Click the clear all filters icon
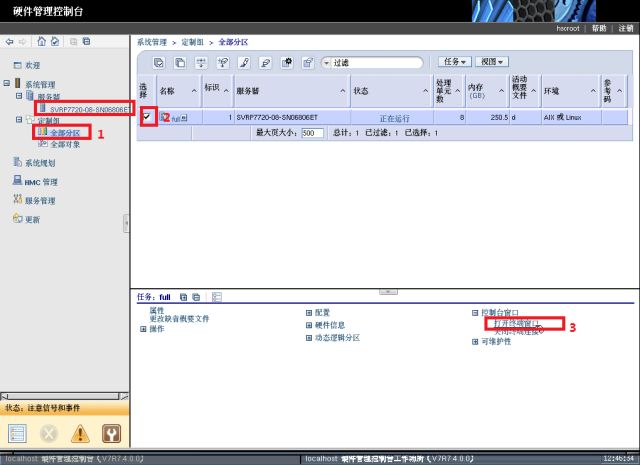This screenshot has width=640, height=465. (x=223, y=62)
